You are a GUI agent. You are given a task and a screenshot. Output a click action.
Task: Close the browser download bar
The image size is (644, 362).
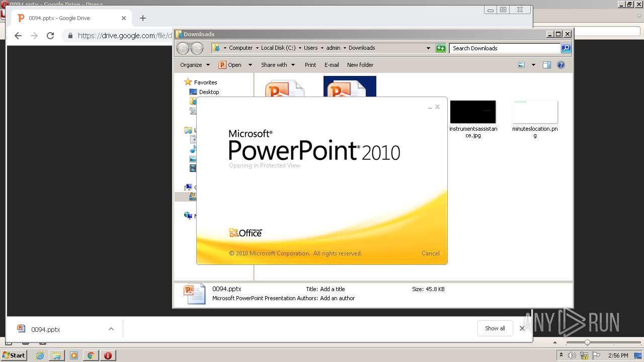point(522,328)
